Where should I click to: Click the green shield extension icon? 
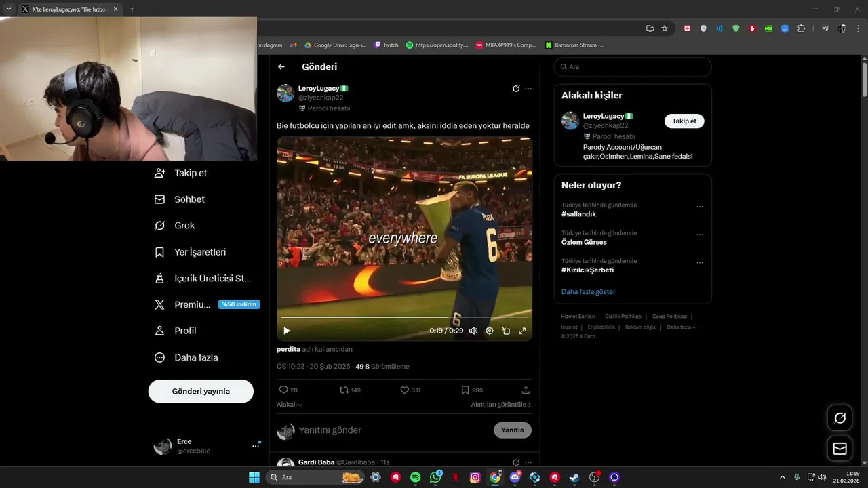pos(736,28)
